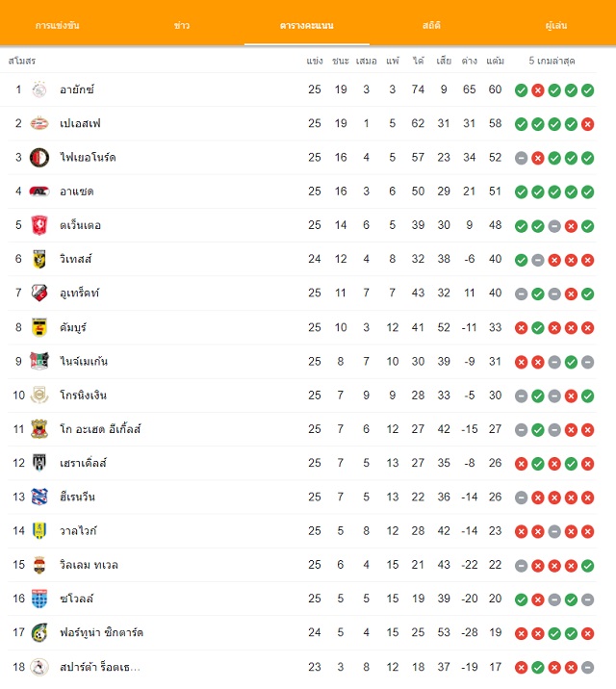Switch to the ข่าว tab
This screenshot has height=689, width=616.
[x=182, y=25]
